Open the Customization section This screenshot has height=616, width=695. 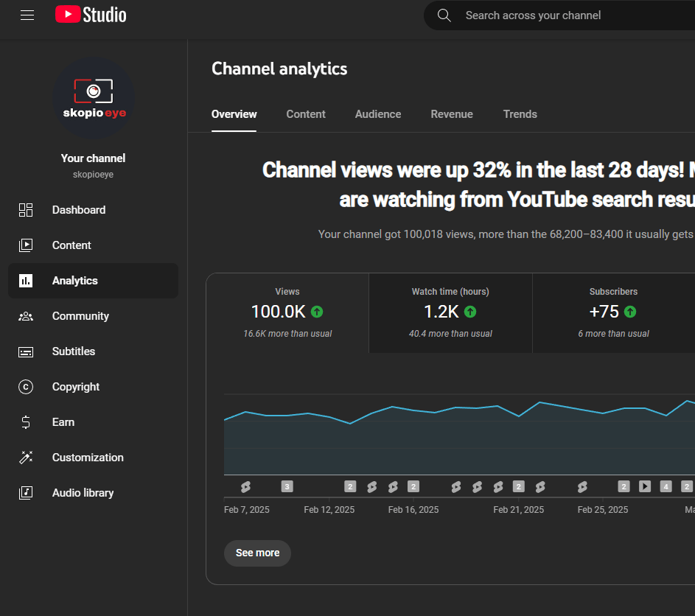(87, 458)
